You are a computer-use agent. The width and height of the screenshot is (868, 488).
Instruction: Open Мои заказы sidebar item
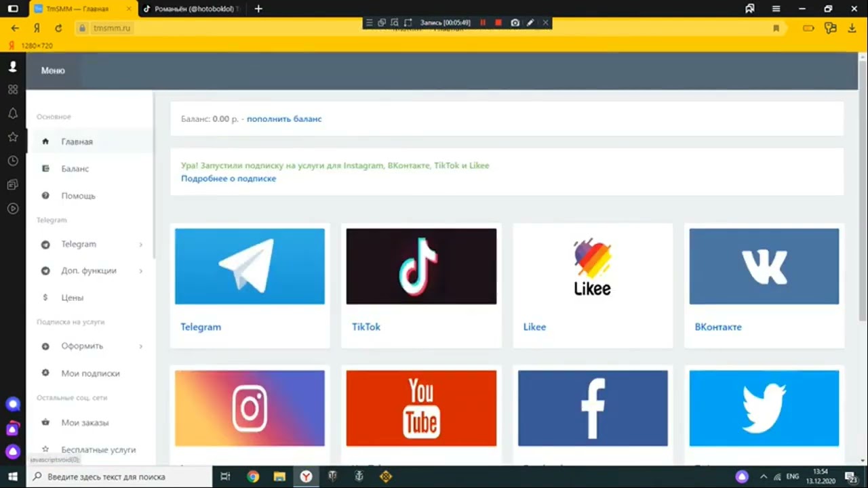(90, 423)
